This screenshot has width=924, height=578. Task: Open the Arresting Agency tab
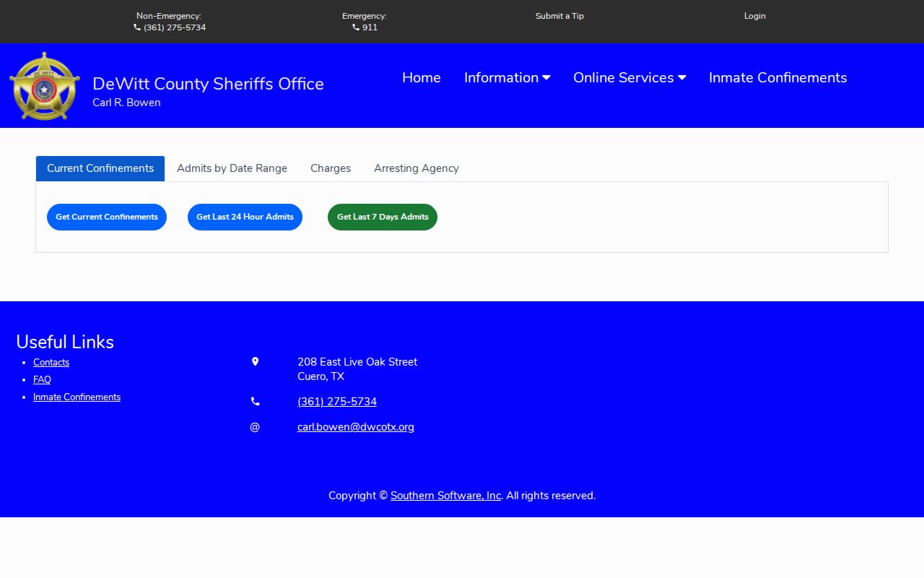[x=417, y=168]
